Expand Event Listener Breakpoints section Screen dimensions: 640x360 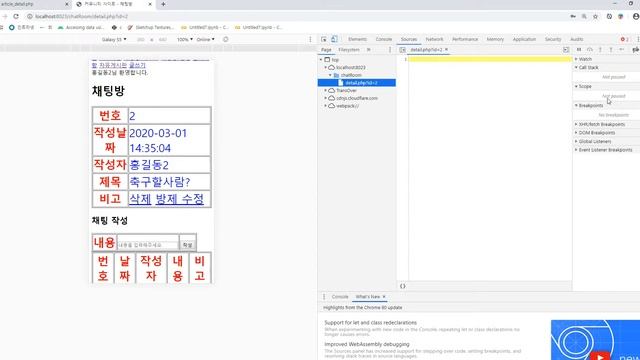pyautogui.click(x=606, y=150)
